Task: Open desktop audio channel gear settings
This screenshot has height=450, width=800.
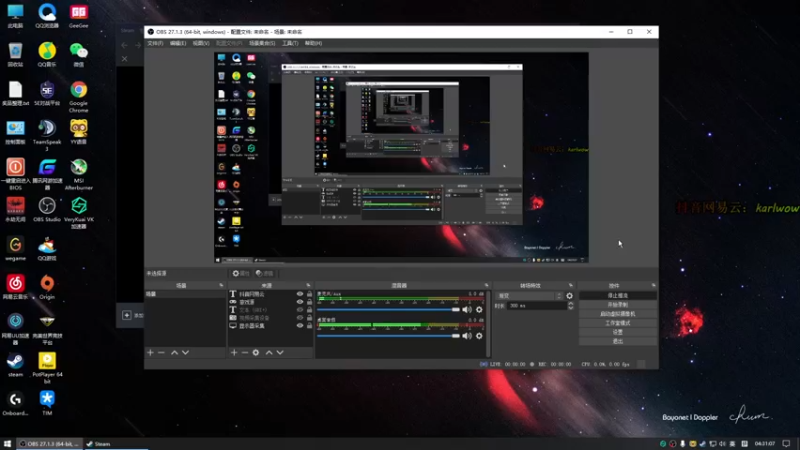Action: tap(479, 336)
